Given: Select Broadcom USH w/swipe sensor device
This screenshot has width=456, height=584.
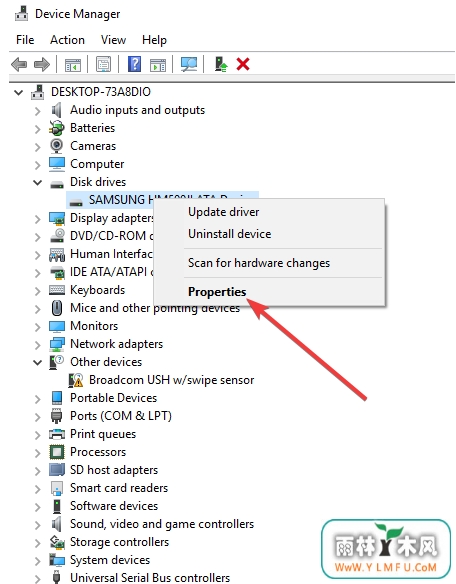Looking at the screenshot, I should coord(171,380).
